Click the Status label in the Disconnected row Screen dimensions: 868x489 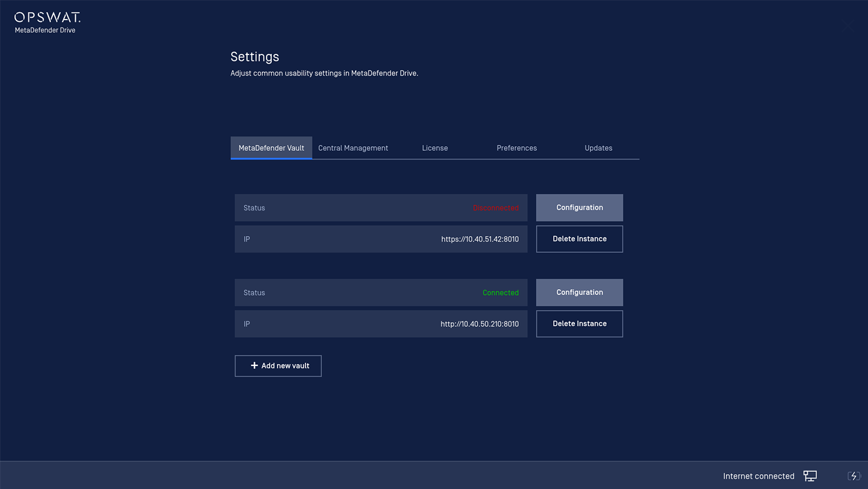click(x=254, y=208)
